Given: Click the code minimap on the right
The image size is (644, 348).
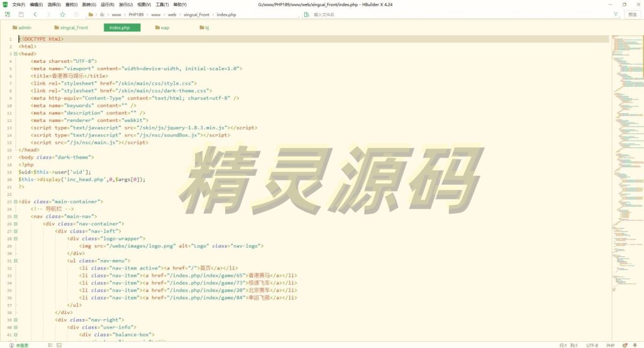Looking at the screenshot, I should click(x=627, y=164).
